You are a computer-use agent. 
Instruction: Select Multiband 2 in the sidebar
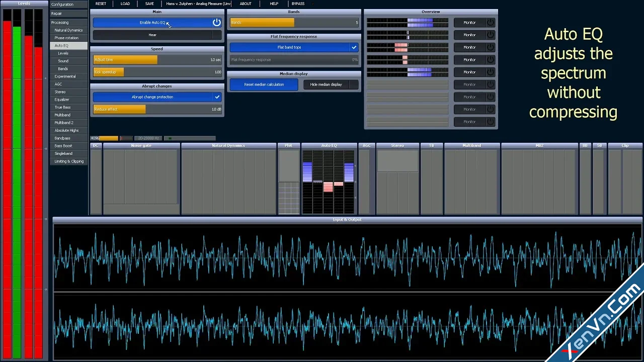[x=68, y=123]
